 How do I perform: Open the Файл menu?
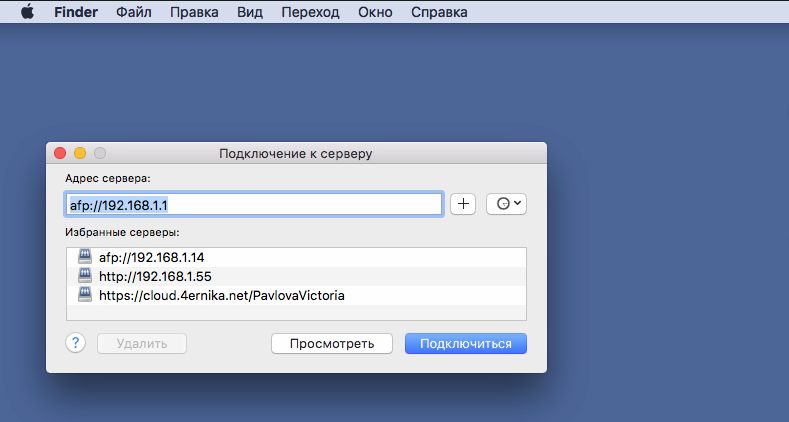(134, 13)
